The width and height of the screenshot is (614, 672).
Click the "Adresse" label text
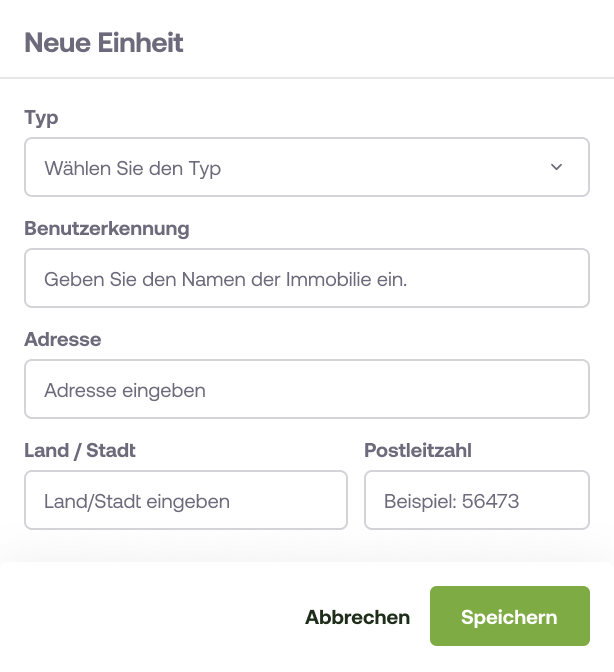(x=62, y=340)
